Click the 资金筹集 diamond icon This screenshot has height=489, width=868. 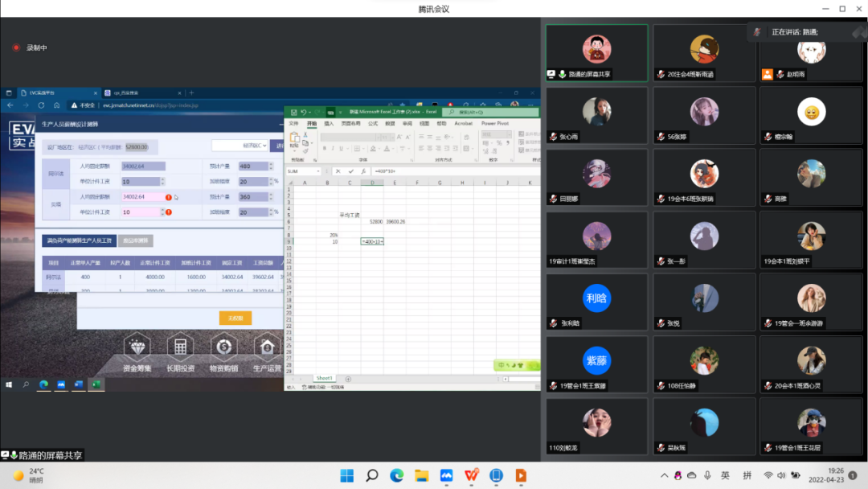[136, 347]
